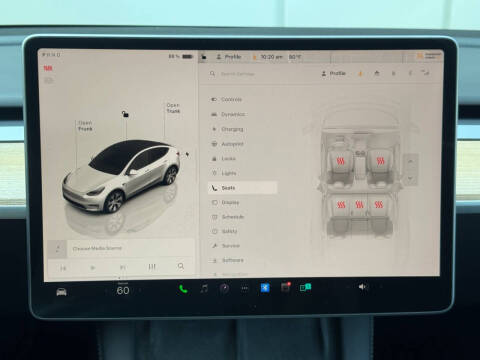
Task: Open the teal screen app icon
Action: tap(305, 287)
